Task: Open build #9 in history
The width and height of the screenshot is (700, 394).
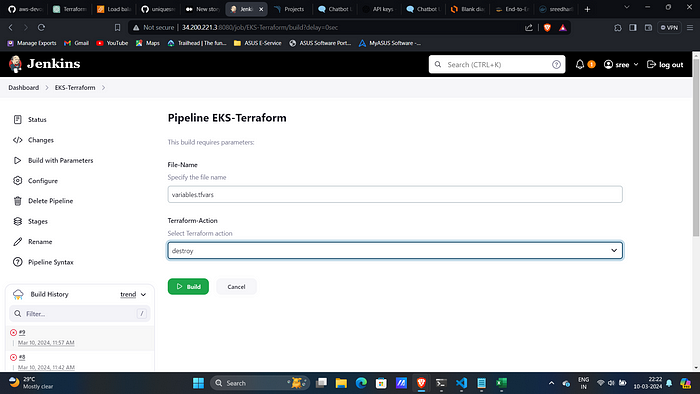Action: point(22,332)
